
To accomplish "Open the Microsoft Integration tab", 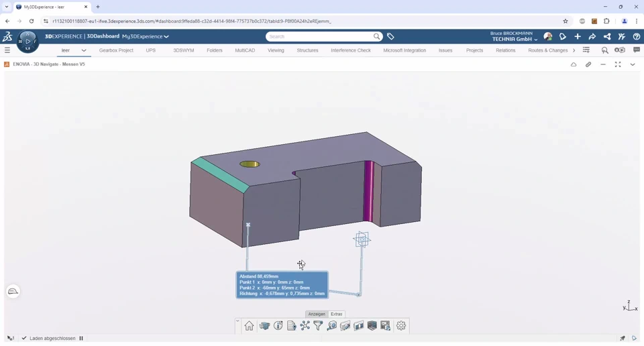I will (405, 50).
